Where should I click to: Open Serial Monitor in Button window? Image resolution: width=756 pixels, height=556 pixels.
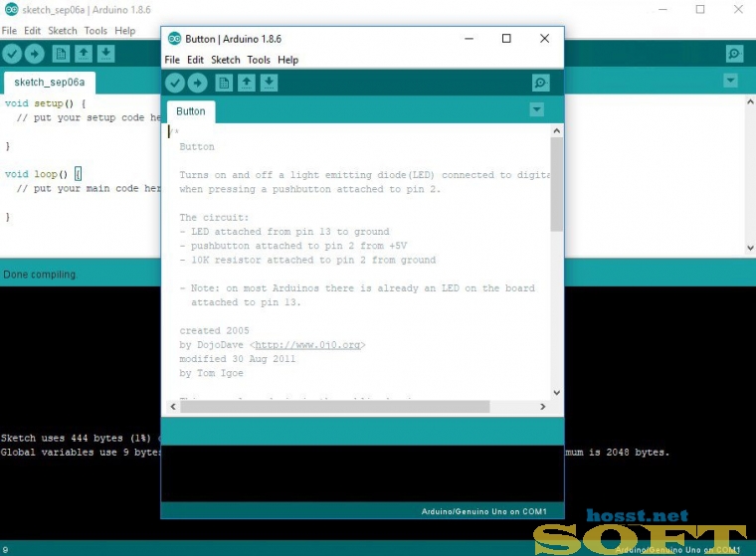tap(540, 83)
